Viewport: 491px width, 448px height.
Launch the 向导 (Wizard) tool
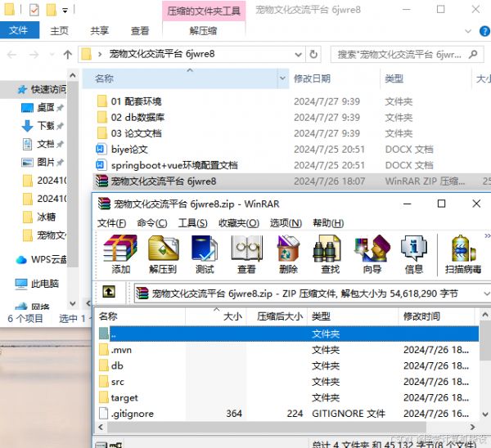click(372, 254)
